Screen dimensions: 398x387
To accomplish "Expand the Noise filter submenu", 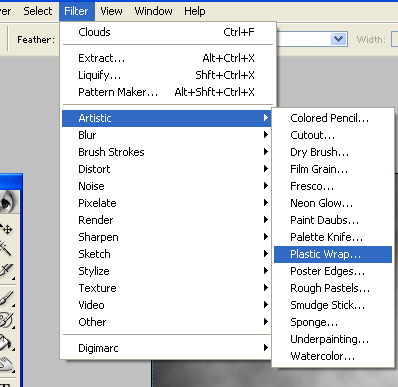I will pyautogui.click(x=167, y=186).
